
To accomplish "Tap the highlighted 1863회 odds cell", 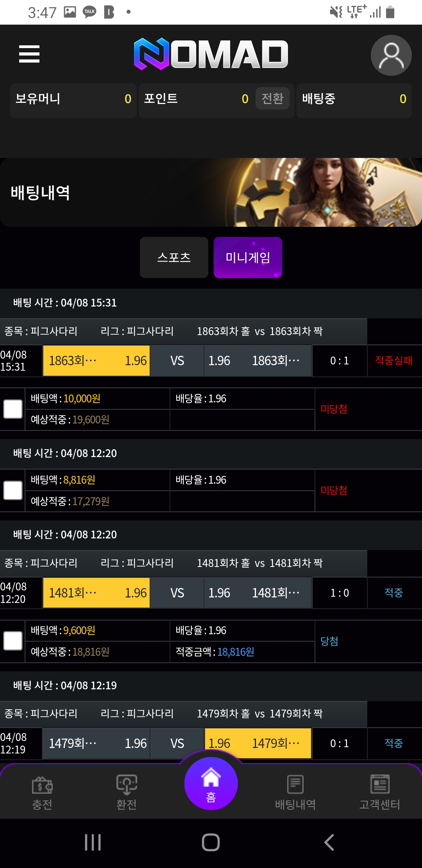I will point(96,360).
